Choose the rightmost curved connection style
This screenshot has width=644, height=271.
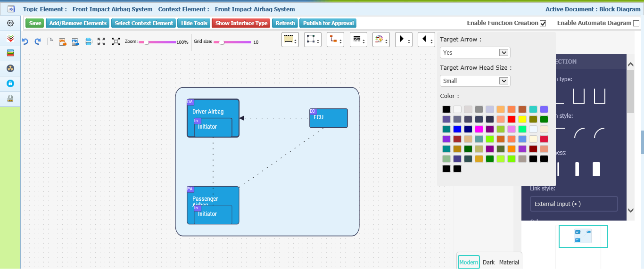coord(599,133)
